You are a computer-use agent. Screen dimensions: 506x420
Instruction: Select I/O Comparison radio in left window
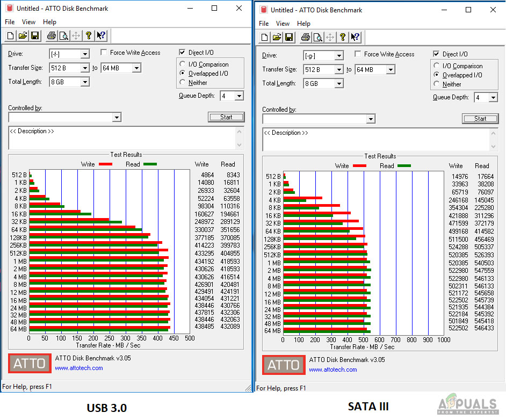point(182,64)
